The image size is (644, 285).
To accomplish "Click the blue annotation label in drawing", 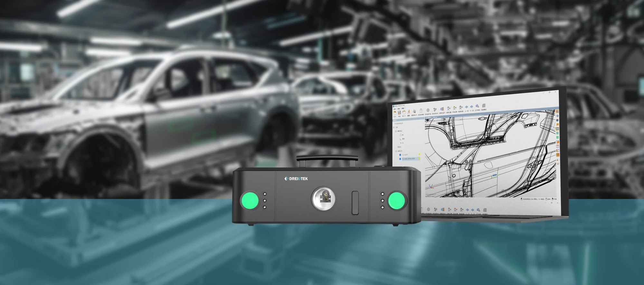I will pos(495,175).
